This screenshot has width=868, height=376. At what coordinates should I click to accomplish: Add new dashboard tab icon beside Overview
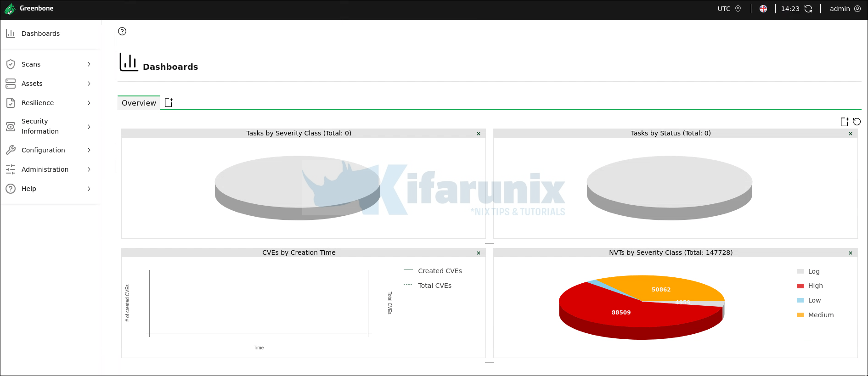point(169,102)
